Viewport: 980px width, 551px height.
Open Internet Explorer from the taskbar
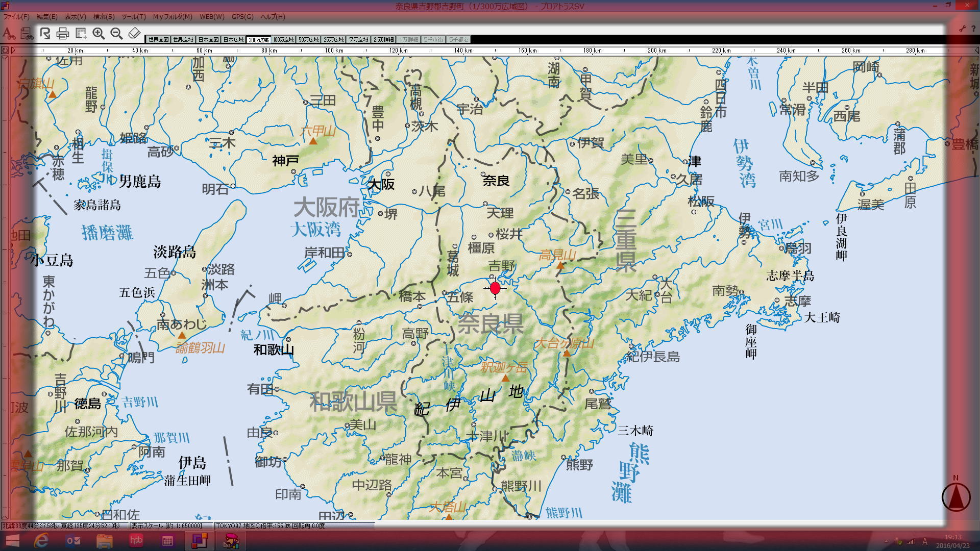pos(41,541)
